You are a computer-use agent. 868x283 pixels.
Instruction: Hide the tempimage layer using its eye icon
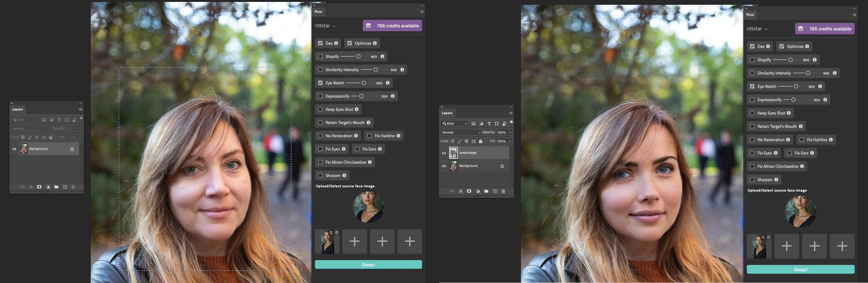click(444, 153)
